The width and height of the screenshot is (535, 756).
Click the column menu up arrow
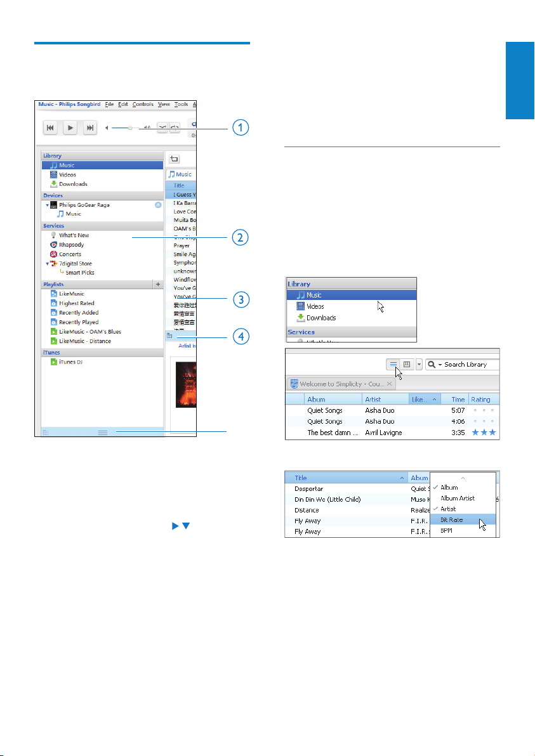[x=463, y=478]
